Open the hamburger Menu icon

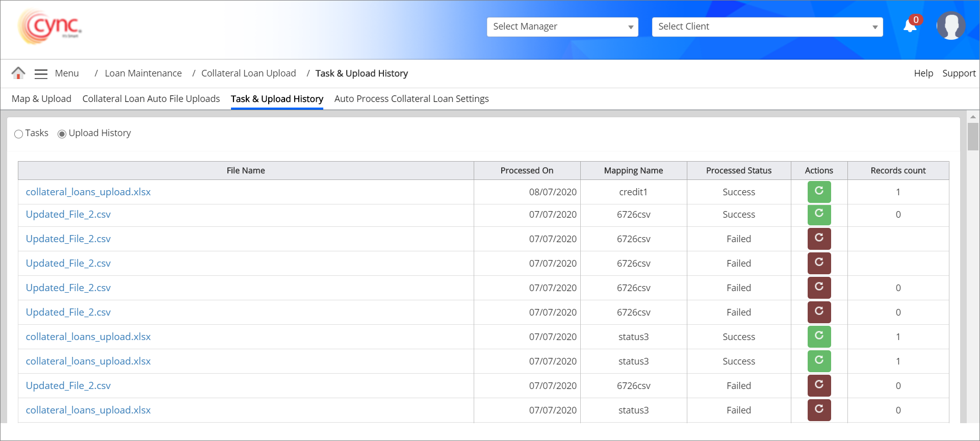(x=41, y=74)
